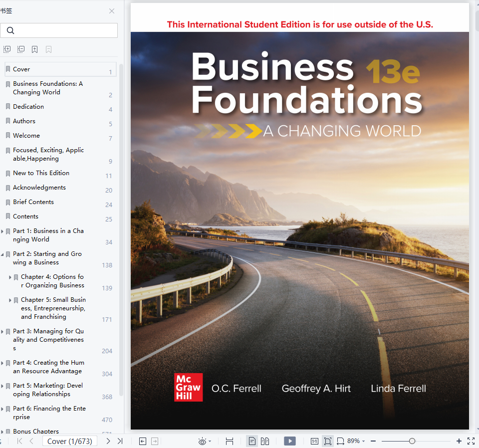Screen dimensions: 479x448
Task: Expand Part 5: Marketing: Developing Relationships
Action: [2, 386]
